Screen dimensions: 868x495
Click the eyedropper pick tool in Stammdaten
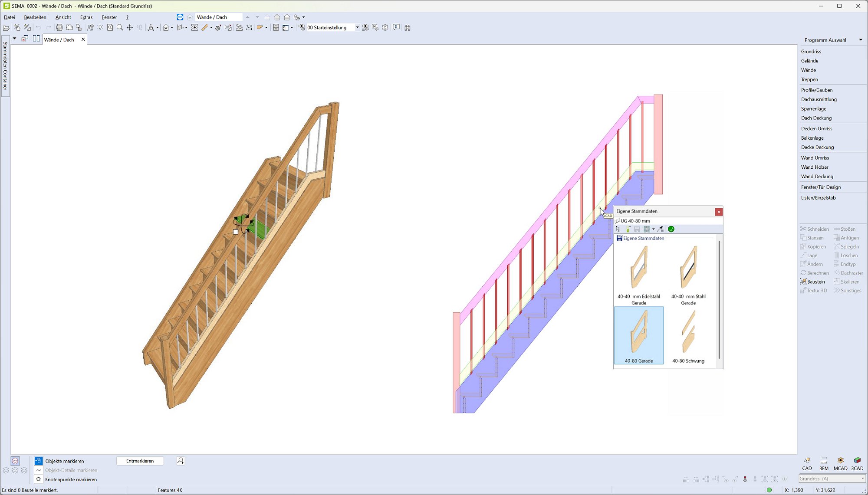pos(661,229)
